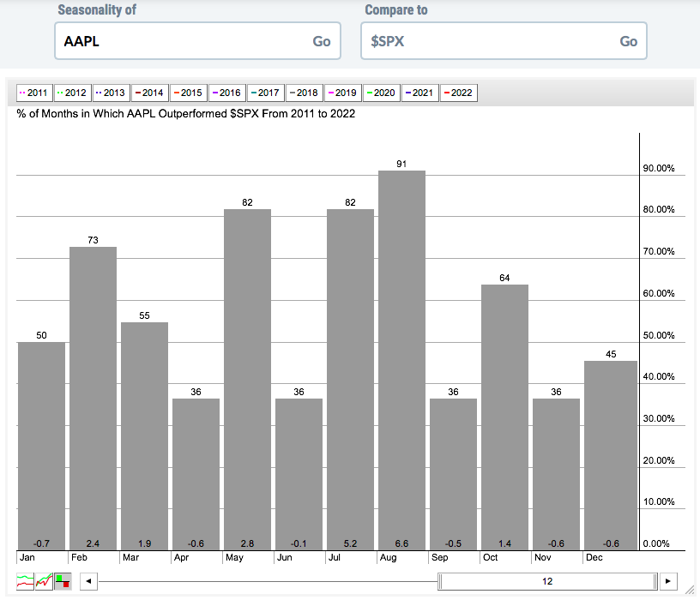Toggle the 2012 year legend button
The height and width of the screenshot is (600, 700).
(x=73, y=93)
